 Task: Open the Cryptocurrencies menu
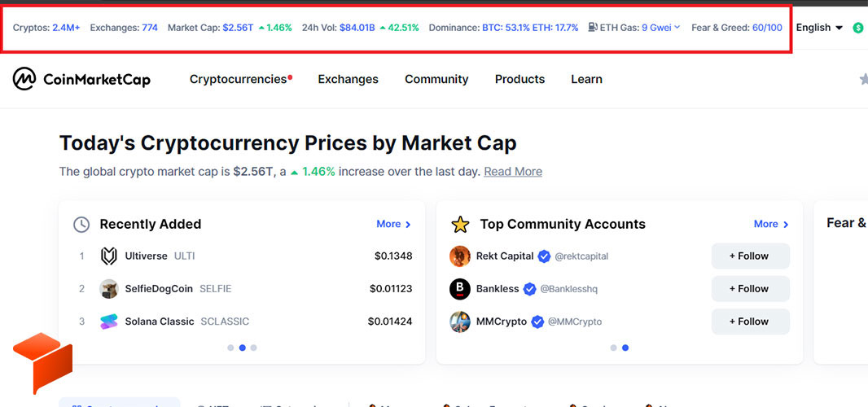(240, 79)
